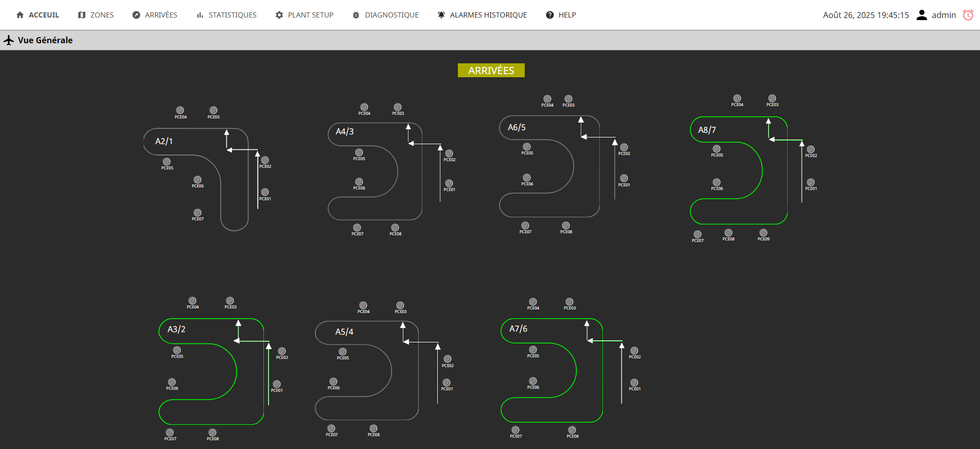Click PCE08 indicator below carousel A3/2

point(212,433)
